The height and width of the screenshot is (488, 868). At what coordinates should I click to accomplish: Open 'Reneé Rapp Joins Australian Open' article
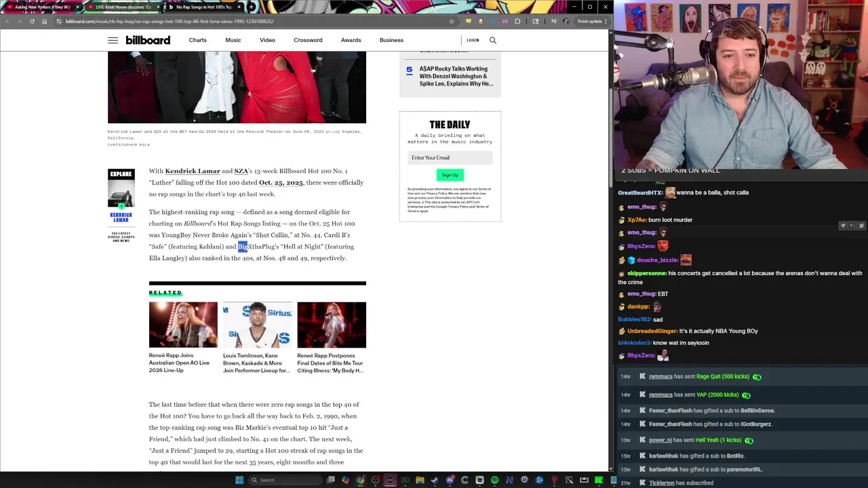point(180,363)
